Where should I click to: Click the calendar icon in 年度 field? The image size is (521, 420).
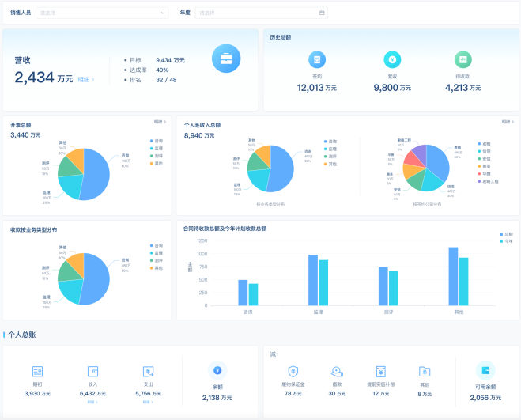[x=322, y=13]
